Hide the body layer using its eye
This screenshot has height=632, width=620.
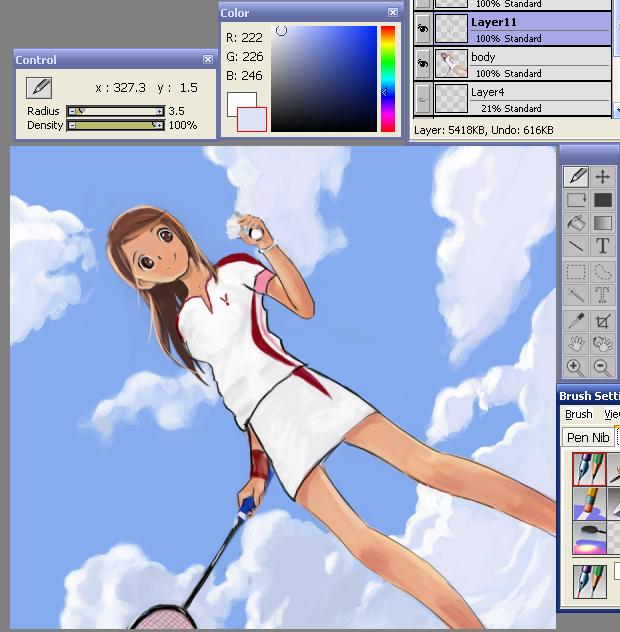422,64
